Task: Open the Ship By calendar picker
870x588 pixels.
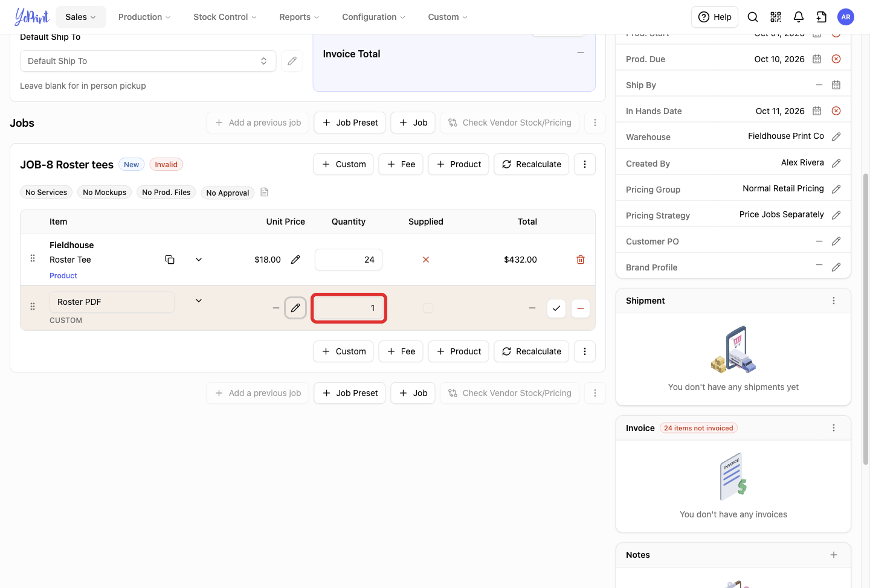Action: pos(836,85)
